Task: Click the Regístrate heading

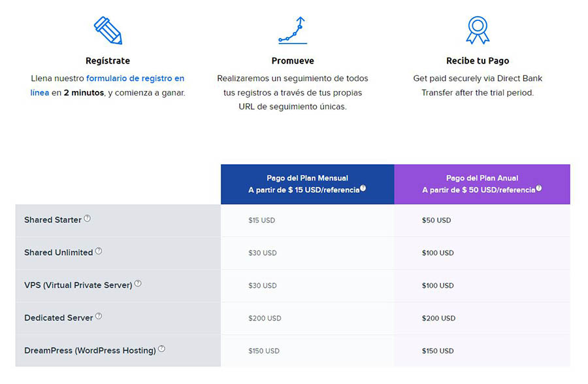Action: [x=108, y=61]
